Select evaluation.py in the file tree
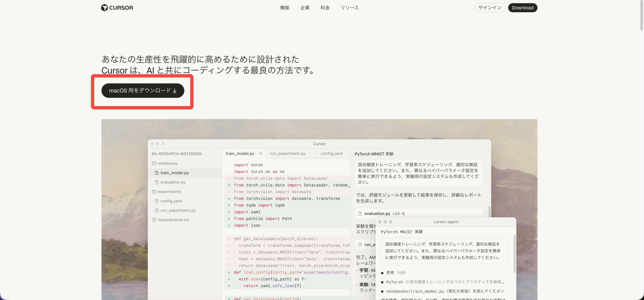The width and height of the screenshot is (644, 300). [x=173, y=182]
